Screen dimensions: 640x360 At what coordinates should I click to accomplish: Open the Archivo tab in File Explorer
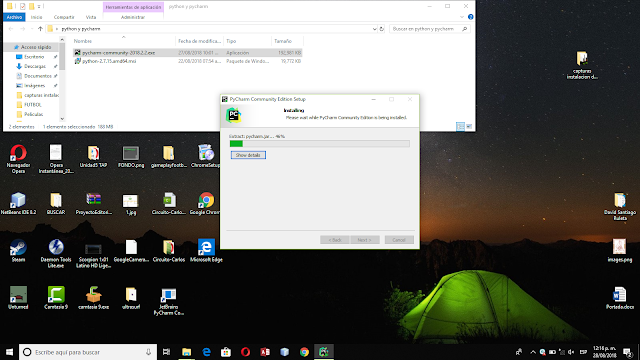coord(14,17)
